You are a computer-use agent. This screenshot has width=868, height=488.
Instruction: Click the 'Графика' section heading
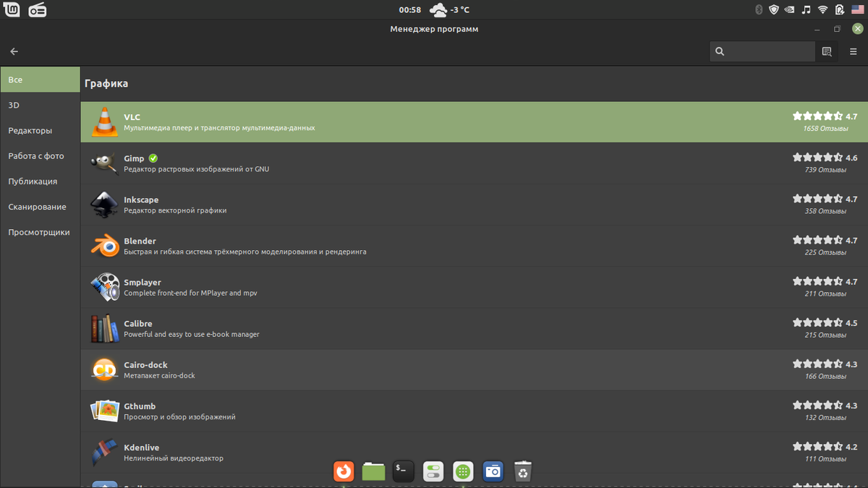(x=106, y=83)
